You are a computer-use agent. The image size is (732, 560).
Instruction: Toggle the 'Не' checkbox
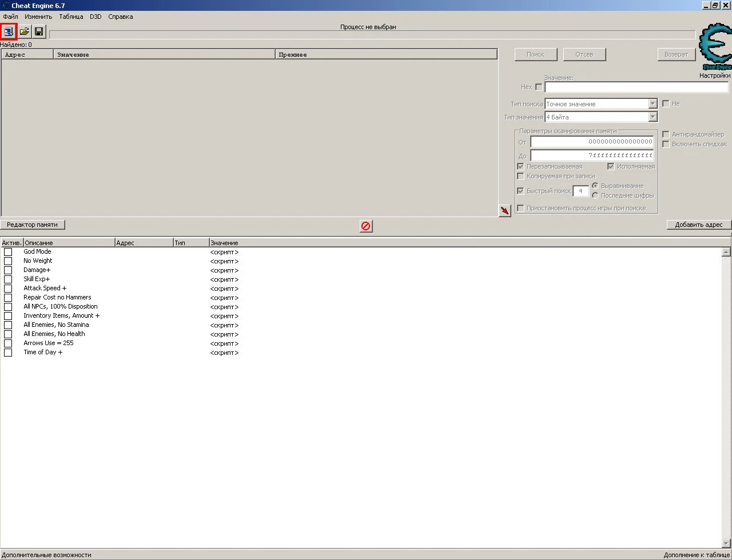pyautogui.click(x=666, y=104)
